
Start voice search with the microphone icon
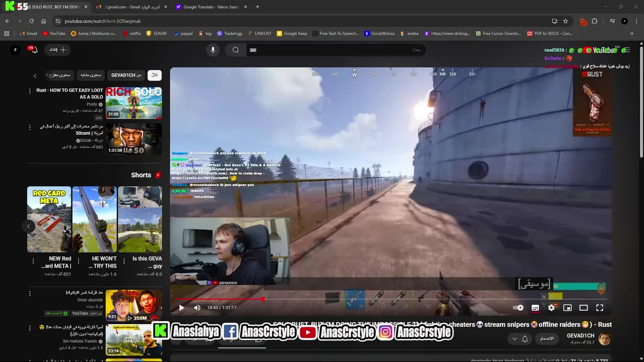pyautogui.click(x=213, y=50)
